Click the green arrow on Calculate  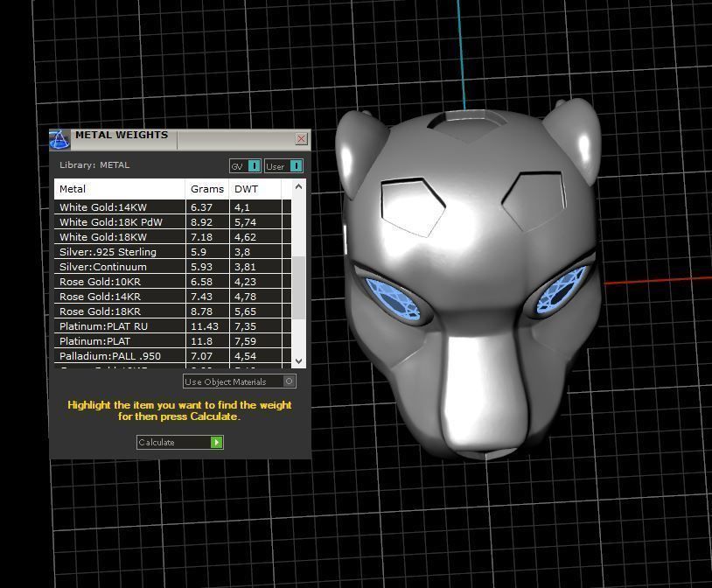217,442
